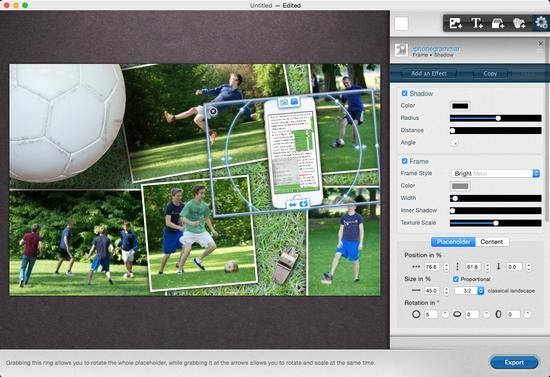Toggle the Proportional checkbox
Image resolution: width=550 pixels, height=377 pixels.
(456, 279)
